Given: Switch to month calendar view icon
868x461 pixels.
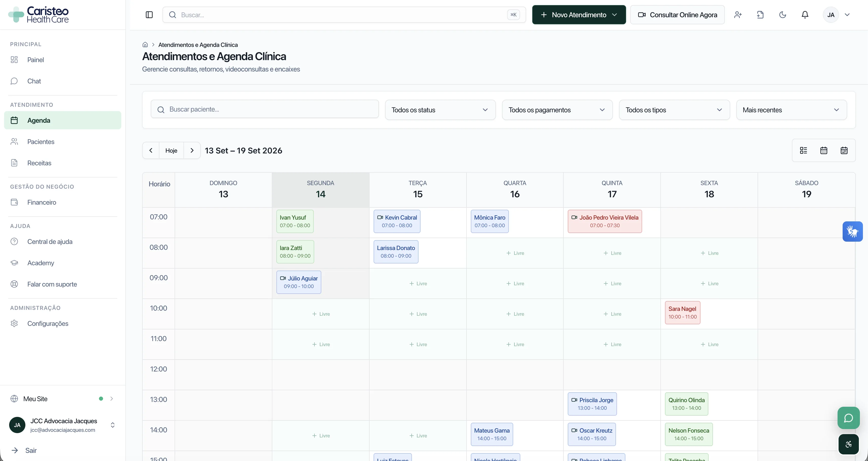Looking at the screenshot, I should (844, 151).
